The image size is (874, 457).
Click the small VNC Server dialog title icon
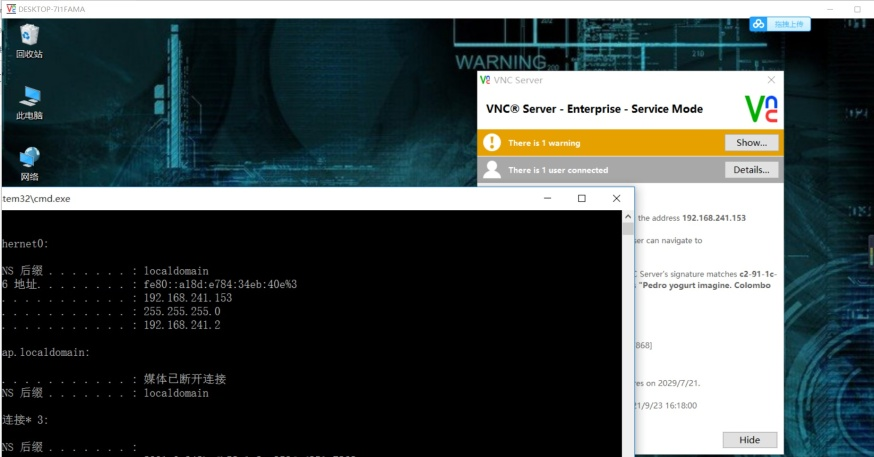pyautogui.click(x=485, y=80)
